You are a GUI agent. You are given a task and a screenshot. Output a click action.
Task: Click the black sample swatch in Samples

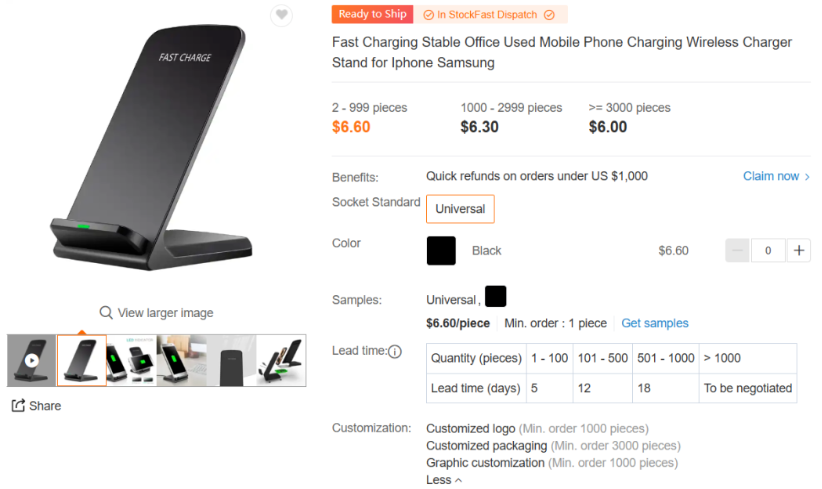pos(495,297)
